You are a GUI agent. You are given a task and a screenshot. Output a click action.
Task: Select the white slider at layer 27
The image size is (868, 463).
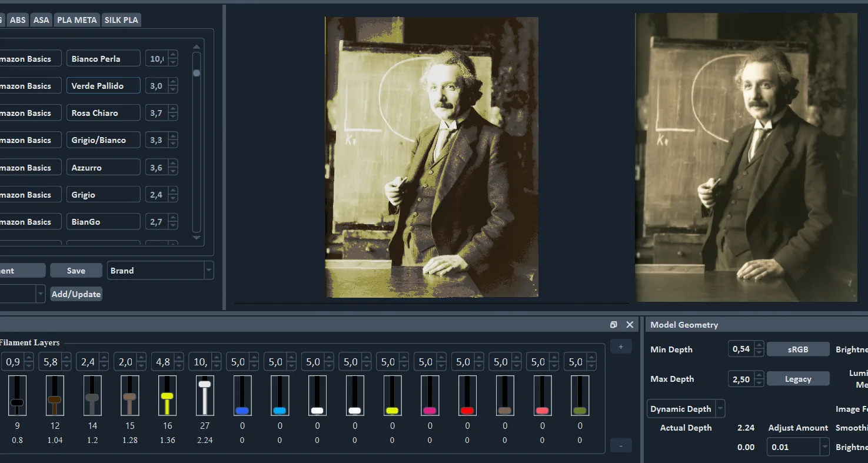[x=205, y=384]
